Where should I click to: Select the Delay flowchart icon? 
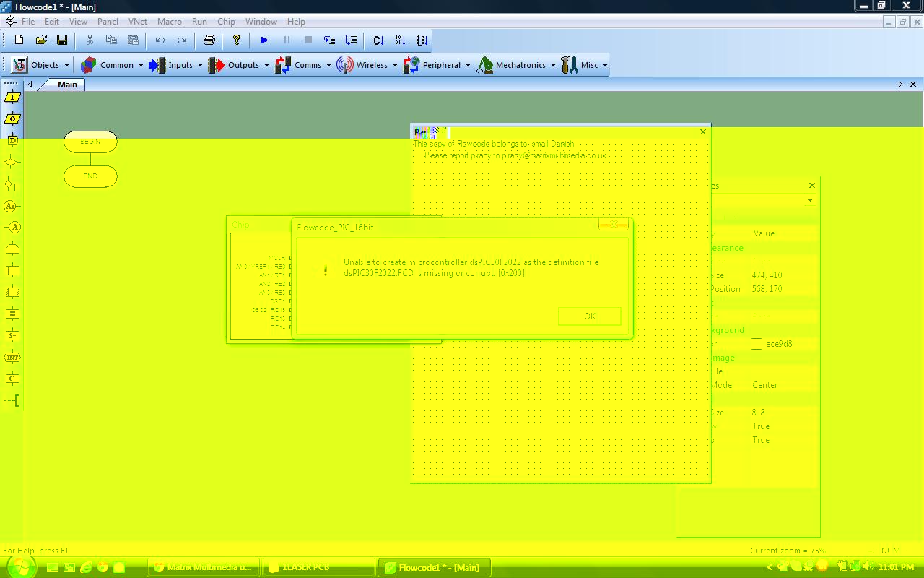[x=12, y=140]
